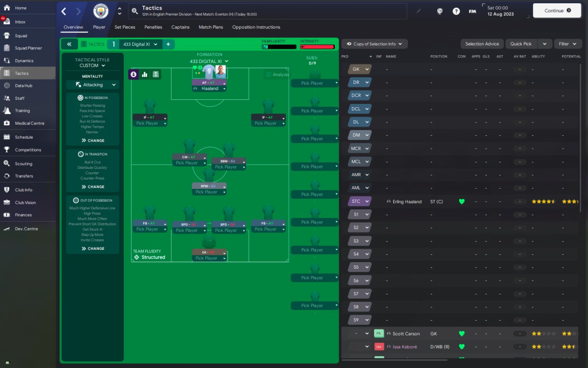Open the Squad Planner sidebar icon
588x368 pixels.
point(7,48)
